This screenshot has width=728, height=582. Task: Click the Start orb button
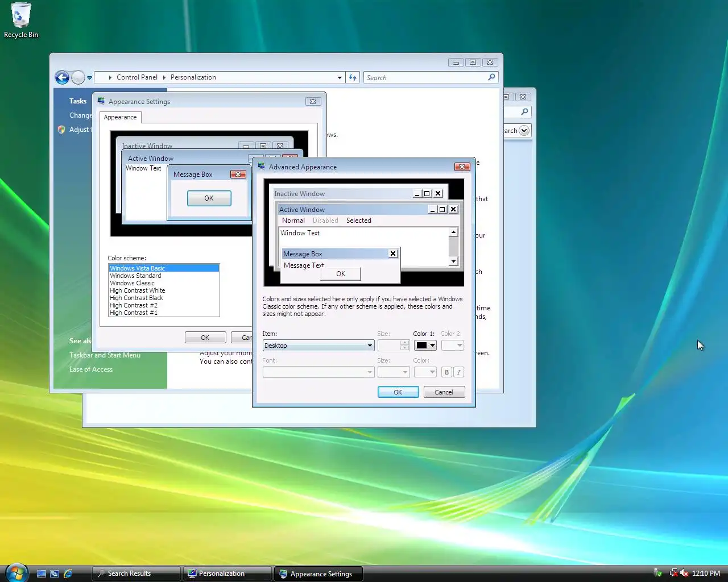(x=16, y=572)
